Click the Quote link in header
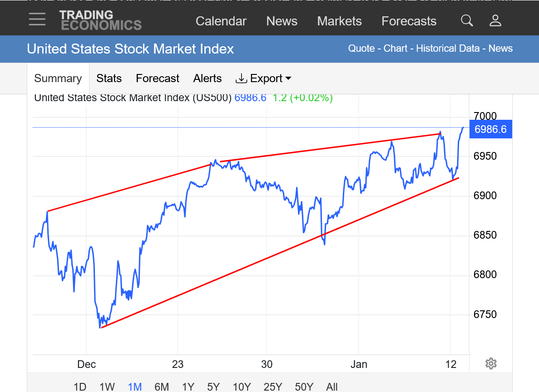539x392 pixels. [x=361, y=49]
